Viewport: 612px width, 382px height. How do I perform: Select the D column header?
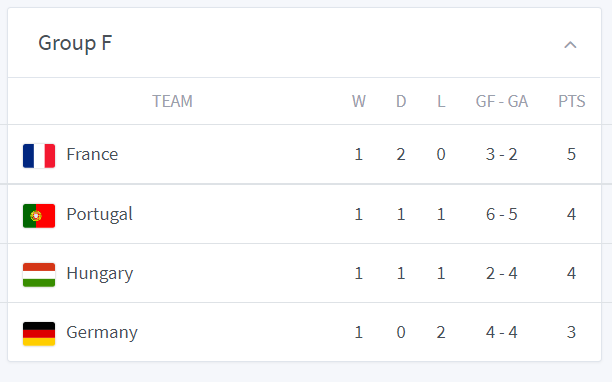pyautogui.click(x=401, y=101)
